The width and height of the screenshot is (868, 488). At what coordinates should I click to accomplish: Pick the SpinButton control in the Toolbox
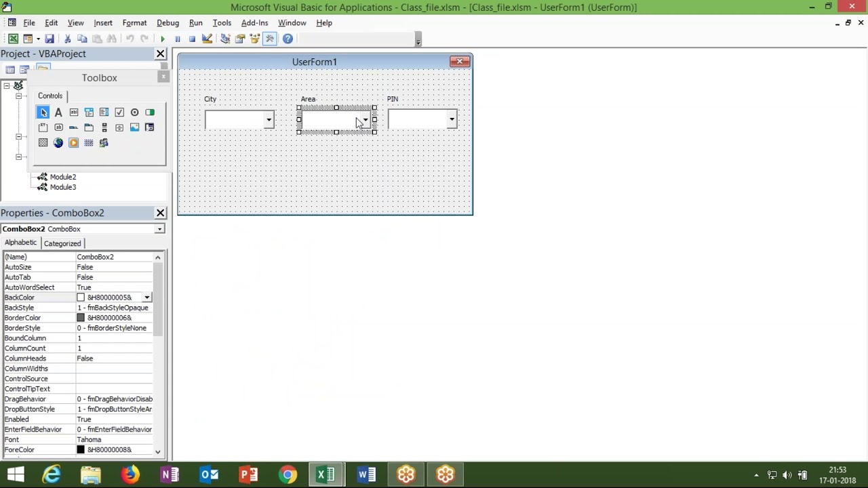[119, 127]
